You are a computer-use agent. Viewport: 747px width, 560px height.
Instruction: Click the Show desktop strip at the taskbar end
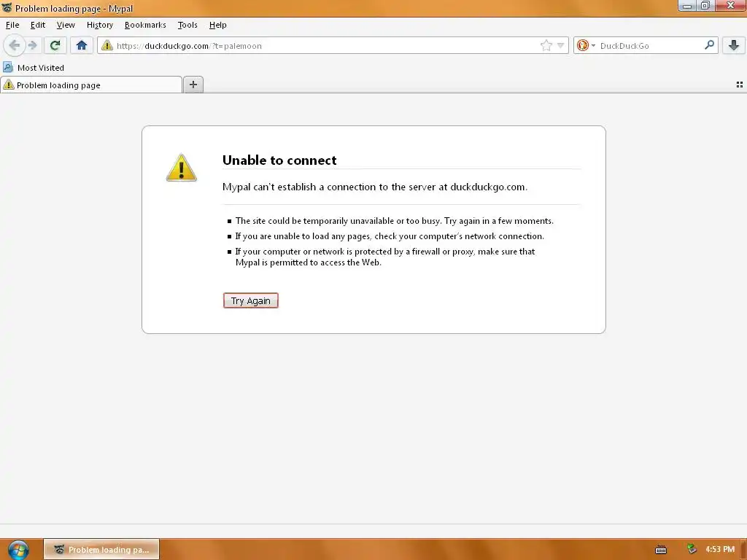[743, 550]
